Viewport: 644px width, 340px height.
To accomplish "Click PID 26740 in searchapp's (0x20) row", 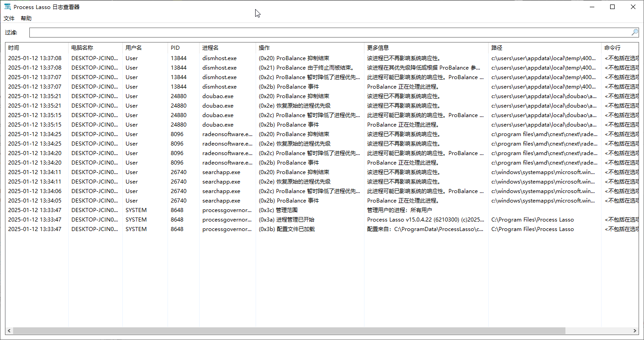I will (178, 172).
